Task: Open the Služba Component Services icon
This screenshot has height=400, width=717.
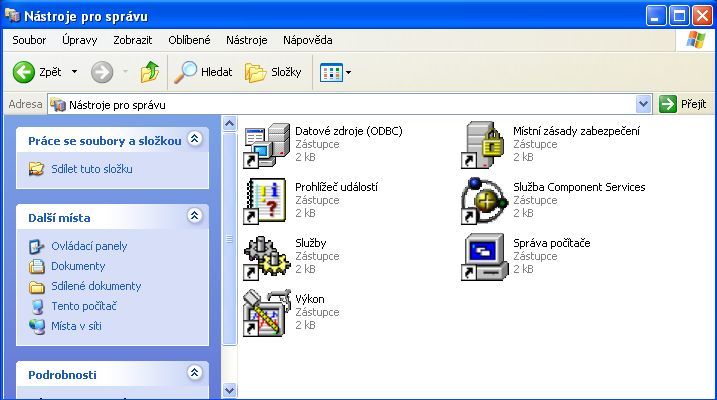Action: tap(484, 201)
